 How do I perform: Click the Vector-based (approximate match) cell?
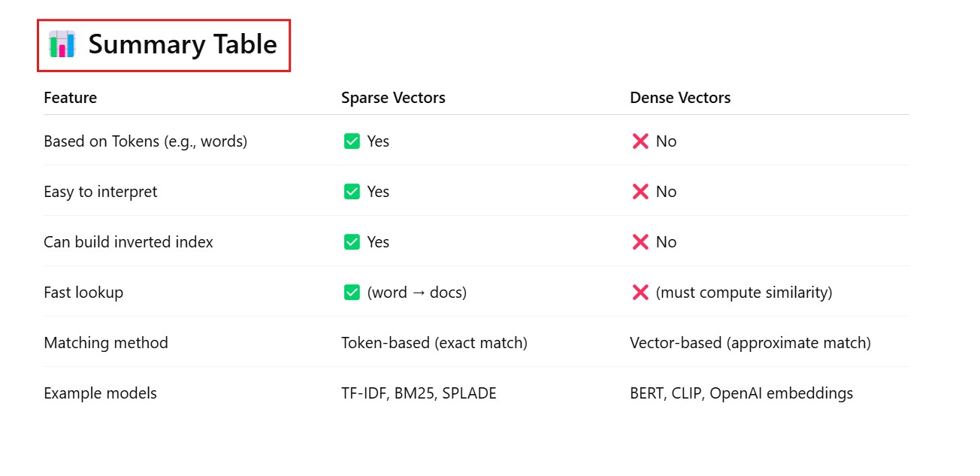pos(750,343)
